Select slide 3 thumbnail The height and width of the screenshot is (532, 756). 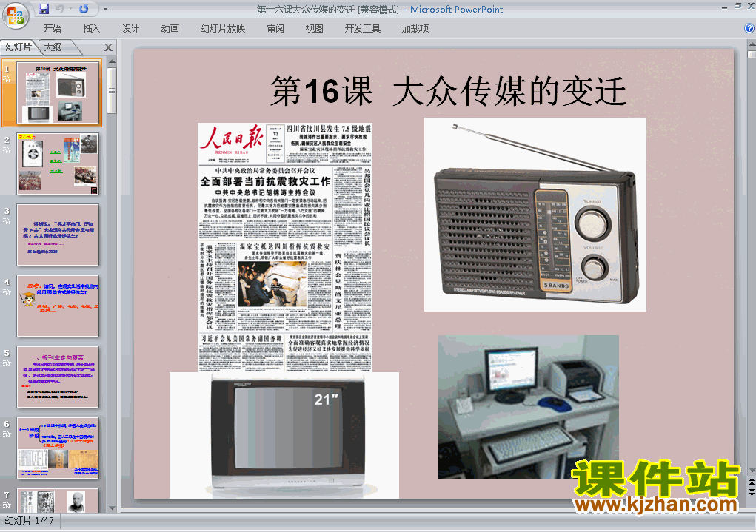58,235
